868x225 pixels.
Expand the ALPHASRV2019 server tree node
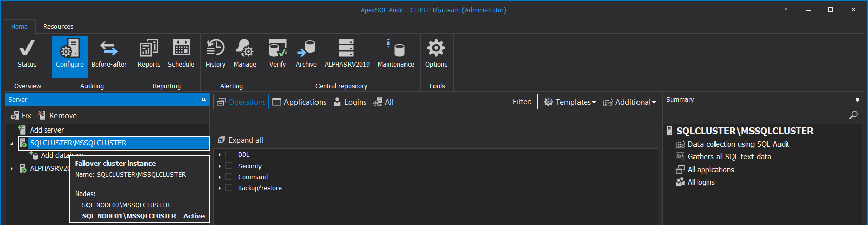12,168
